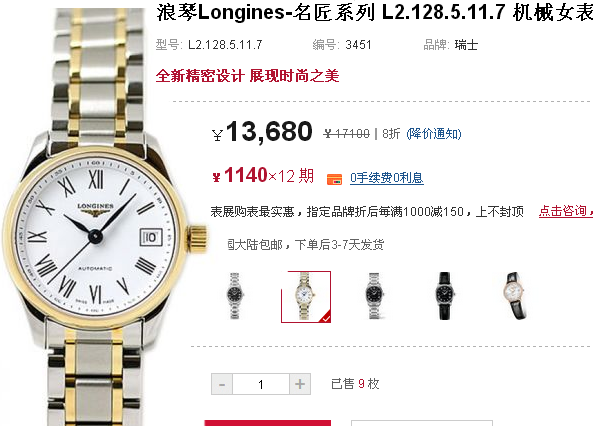
Task: Click the ¥1140×12期 installment price
Action: tap(263, 176)
